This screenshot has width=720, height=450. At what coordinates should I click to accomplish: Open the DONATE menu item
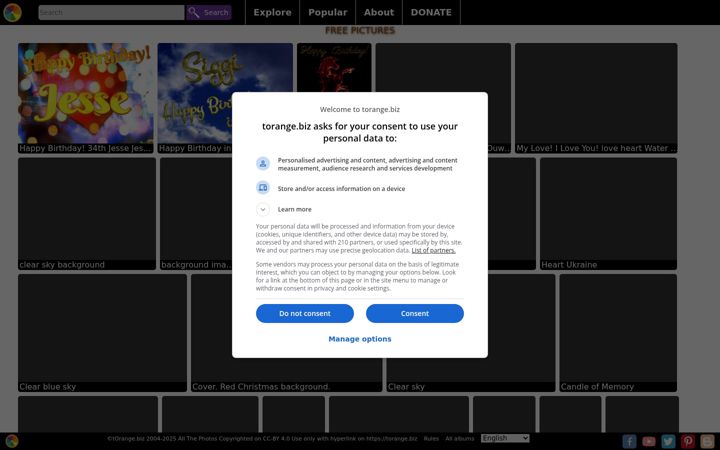431,12
